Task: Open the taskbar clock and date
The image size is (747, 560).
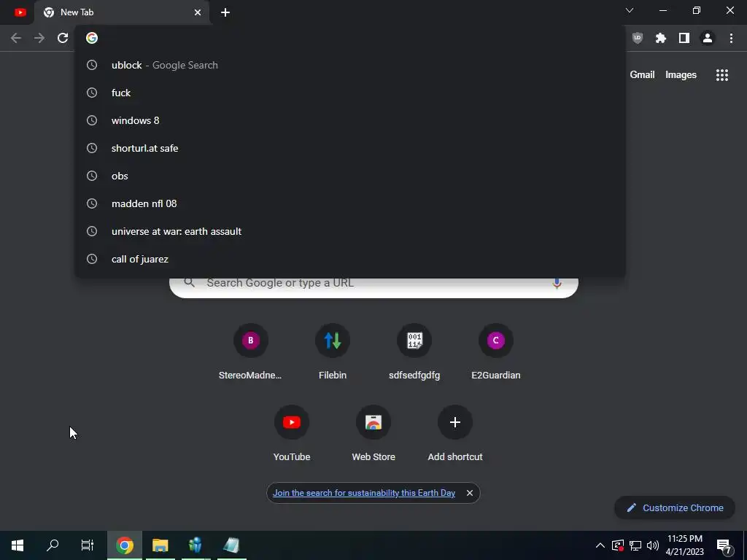Action: [x=684, y=545]
